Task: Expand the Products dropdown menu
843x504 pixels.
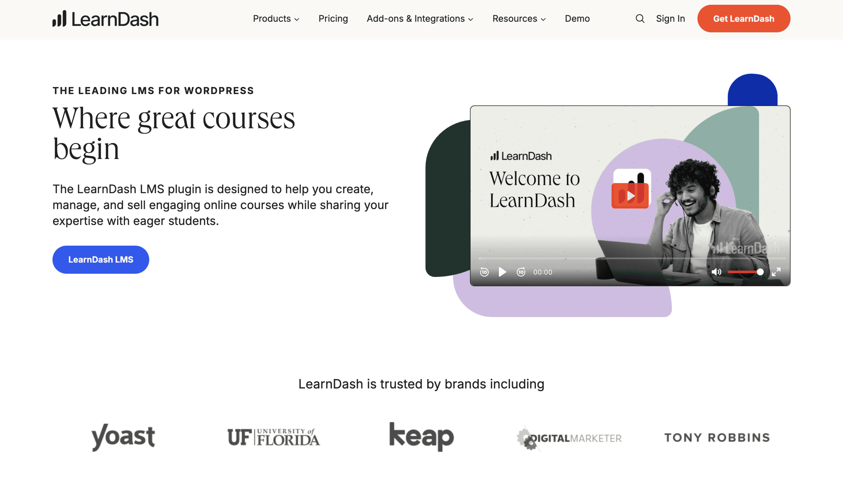Action: pyautogui.click(x=276, y=19)
